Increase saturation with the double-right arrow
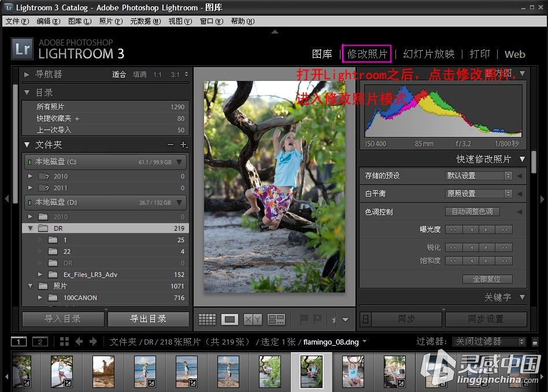548x392 pixels. coord(504,261)
